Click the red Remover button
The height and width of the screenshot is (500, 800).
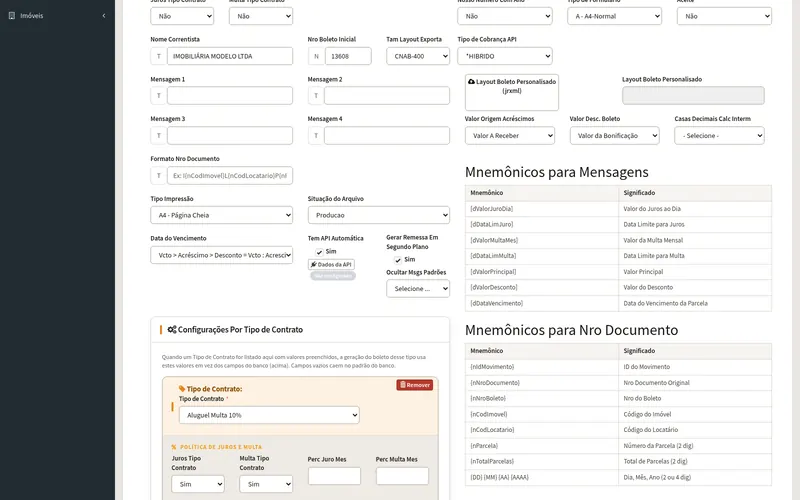415,385
